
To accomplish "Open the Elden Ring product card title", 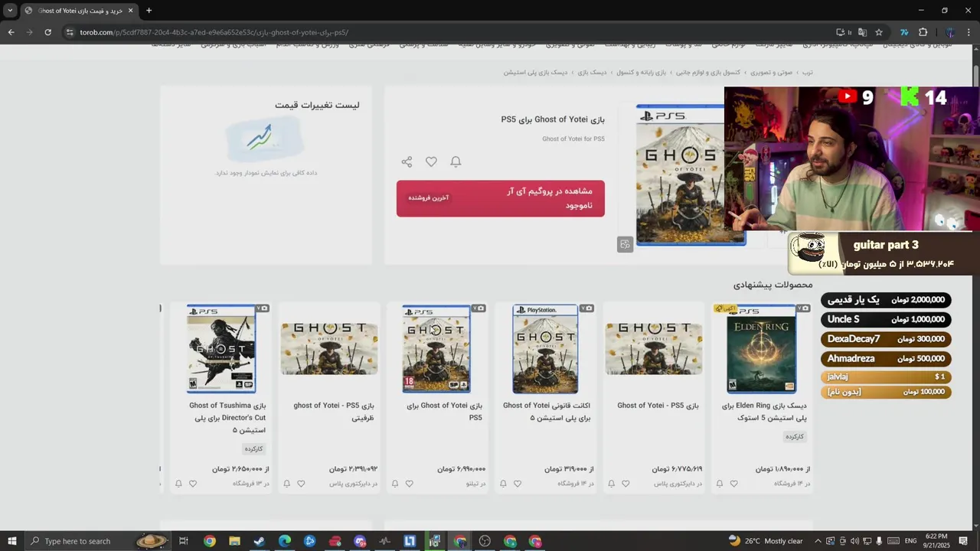I will 764,412.
